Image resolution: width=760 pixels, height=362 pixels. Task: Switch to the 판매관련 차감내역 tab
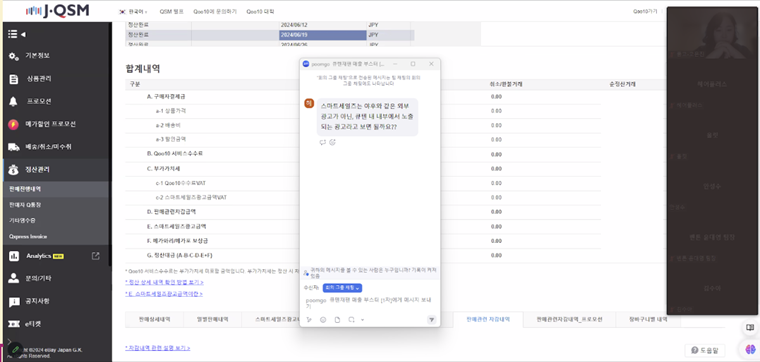[488, 320]
